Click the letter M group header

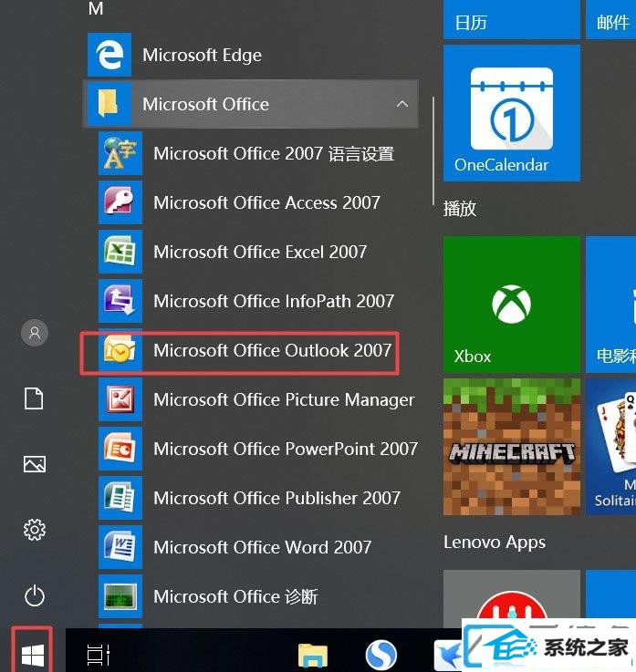click(x=96, y=8)
